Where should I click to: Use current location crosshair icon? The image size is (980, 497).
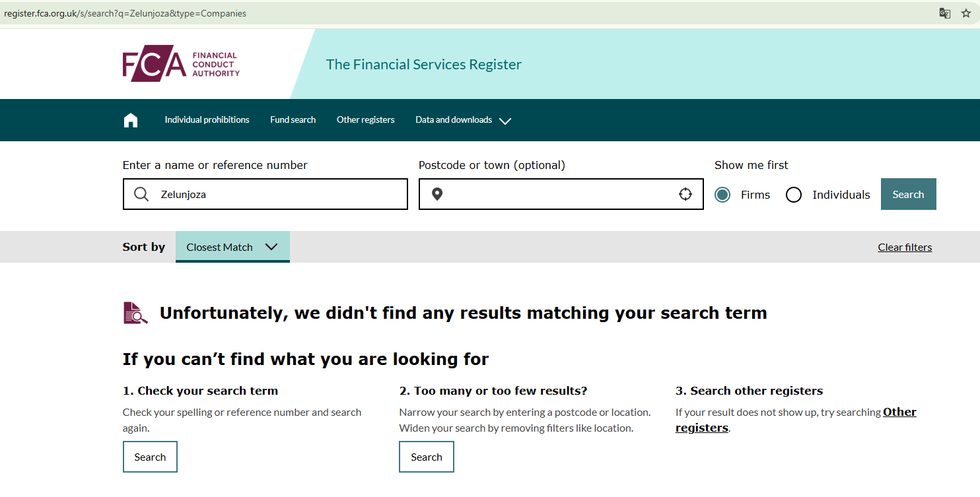[685, 195]
